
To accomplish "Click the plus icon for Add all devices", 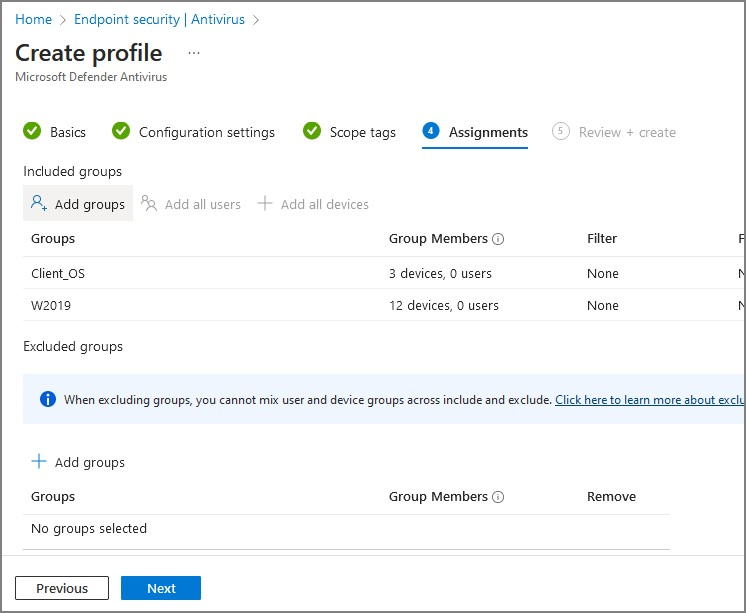I will click(265, 203).
